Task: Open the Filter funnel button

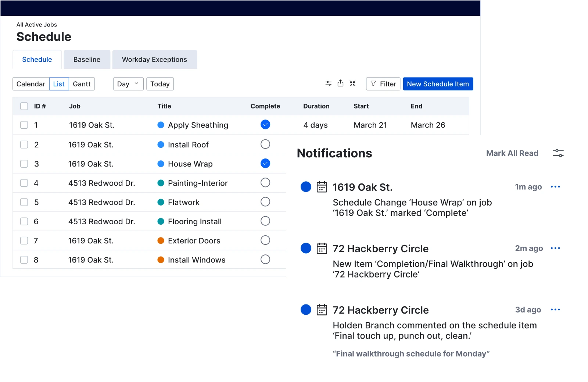Action: pos(383,84)
